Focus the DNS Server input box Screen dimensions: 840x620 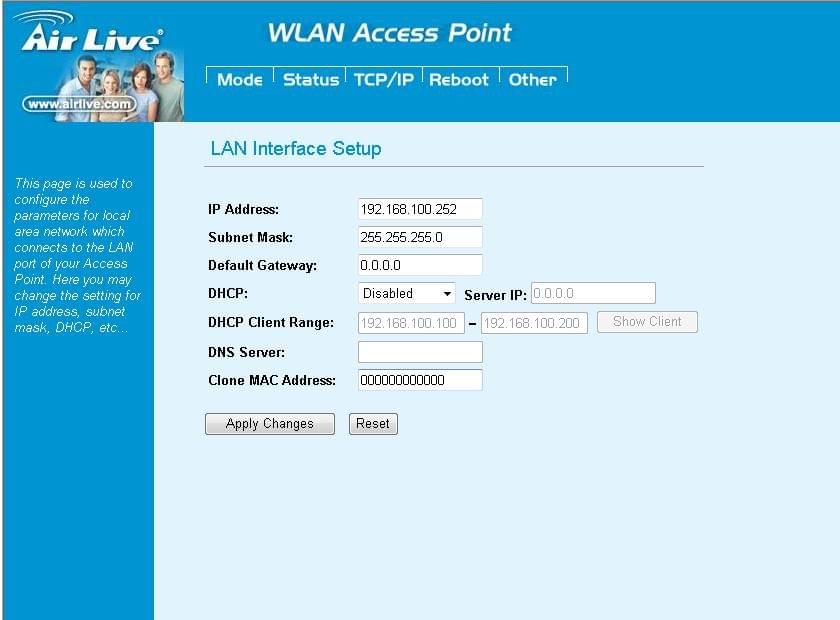[x=420, y=352]
